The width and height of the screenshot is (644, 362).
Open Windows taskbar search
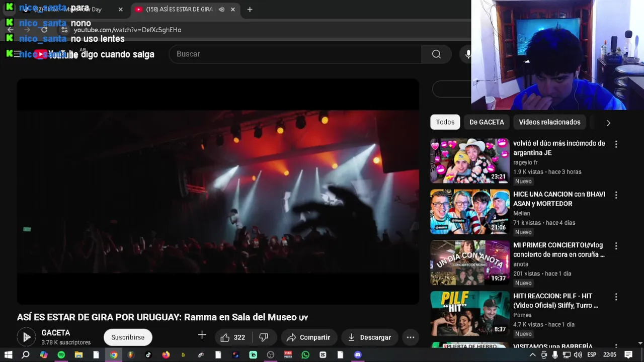(x=26, y=355)
